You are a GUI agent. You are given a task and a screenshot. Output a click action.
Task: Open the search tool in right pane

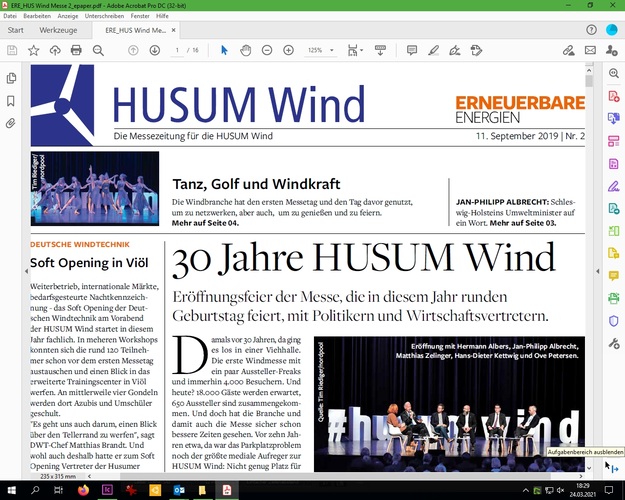(614, 73)
